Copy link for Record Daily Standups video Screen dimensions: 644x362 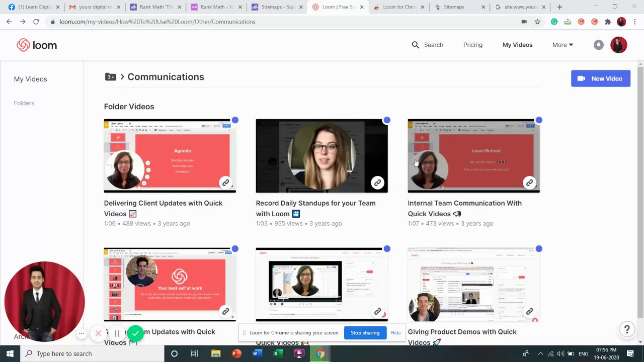377,183
